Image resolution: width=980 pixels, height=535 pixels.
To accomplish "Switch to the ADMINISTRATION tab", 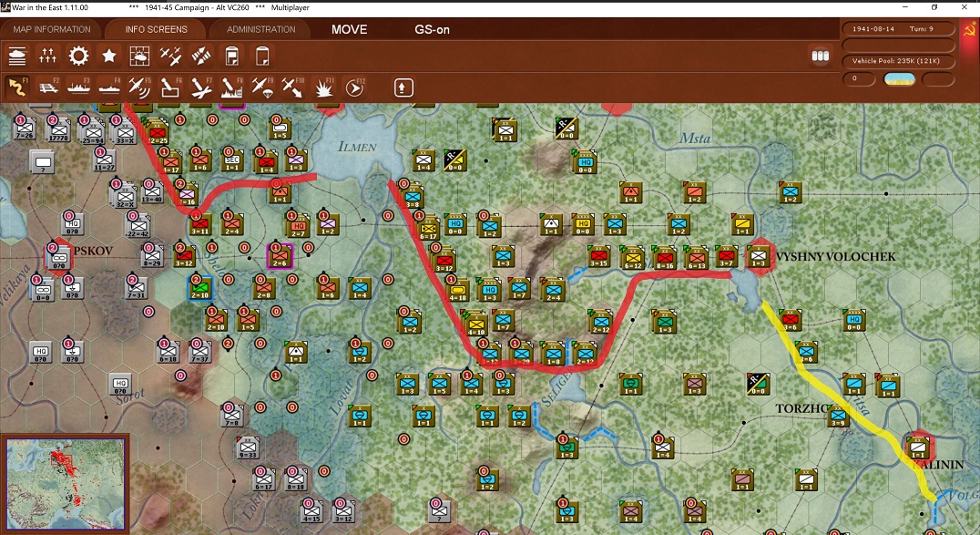I will tap(260, 29).
